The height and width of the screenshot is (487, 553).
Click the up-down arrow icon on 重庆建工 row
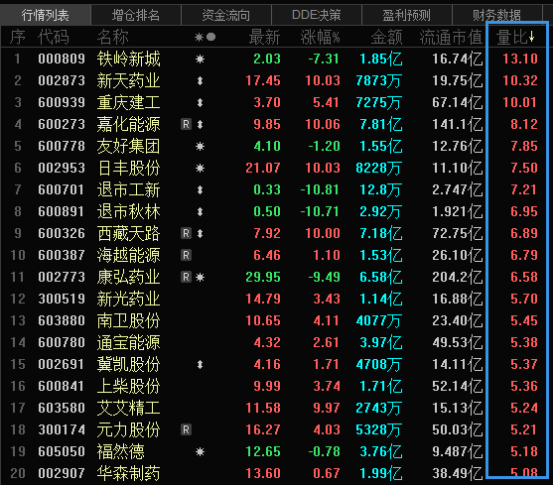click(x=200, y=103)
